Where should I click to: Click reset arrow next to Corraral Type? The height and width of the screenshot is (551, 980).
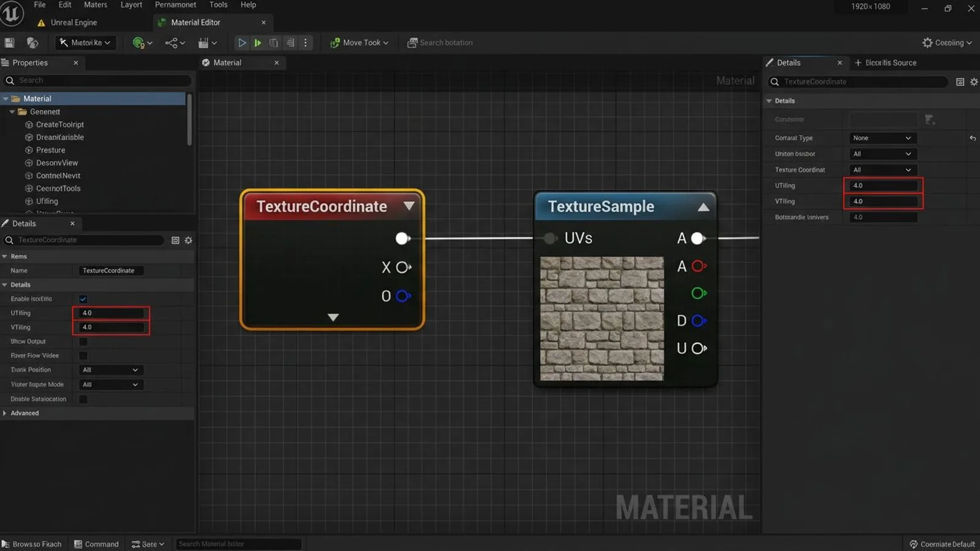(x=973, y=138)
